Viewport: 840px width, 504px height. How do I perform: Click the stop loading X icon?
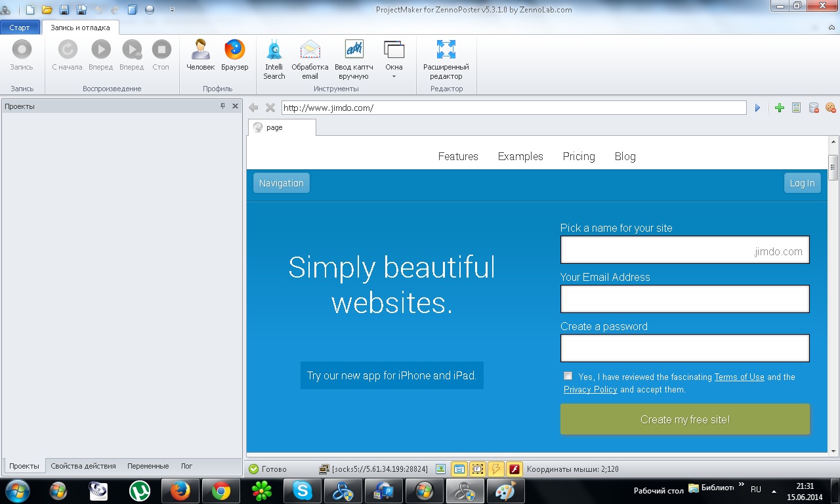click(x=270, y=108)
